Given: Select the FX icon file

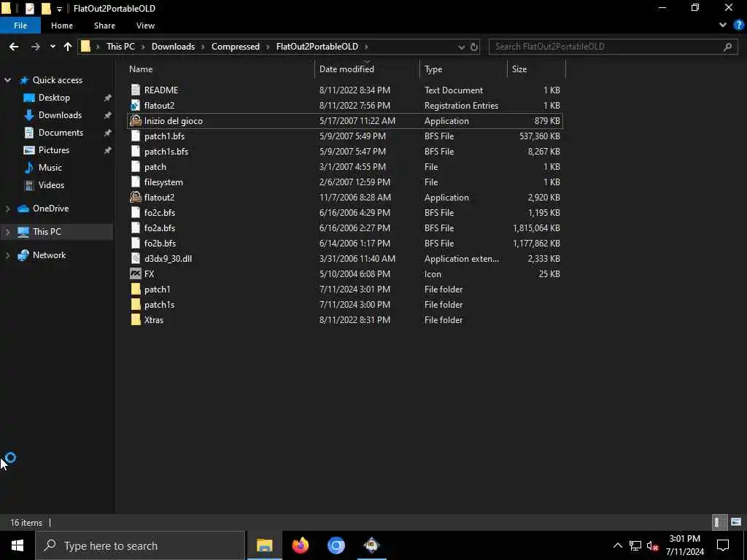Looking at the screenshot, I should [x=135, y=274].
